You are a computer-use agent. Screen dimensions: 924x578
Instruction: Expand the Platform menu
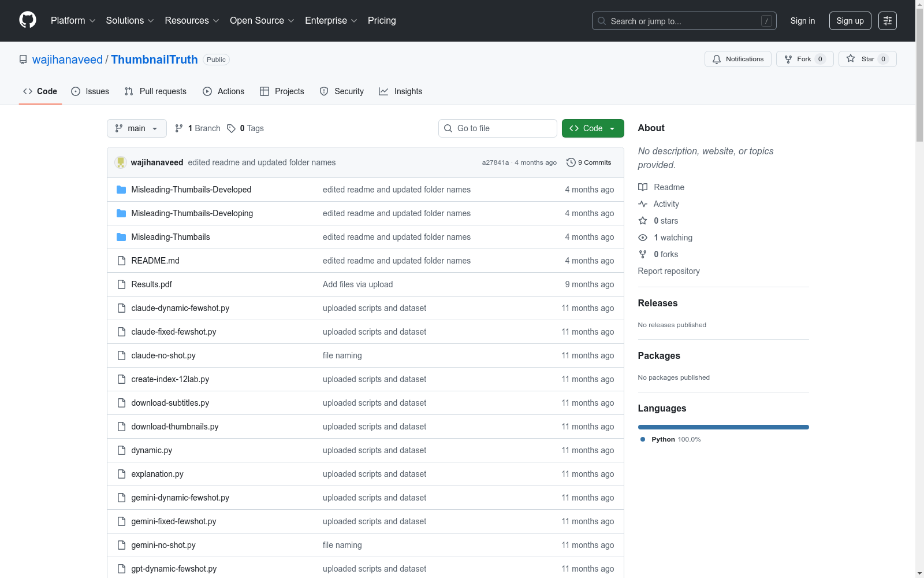(73, 20)
